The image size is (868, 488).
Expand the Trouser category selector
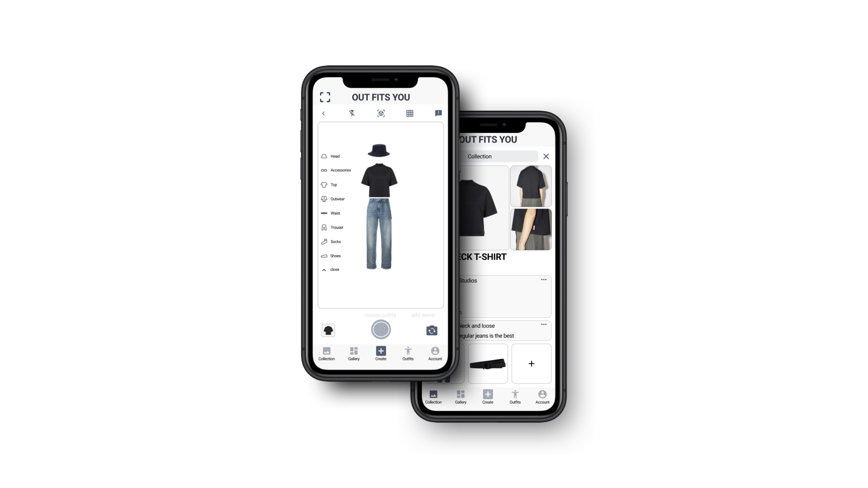tap(337, 227)
